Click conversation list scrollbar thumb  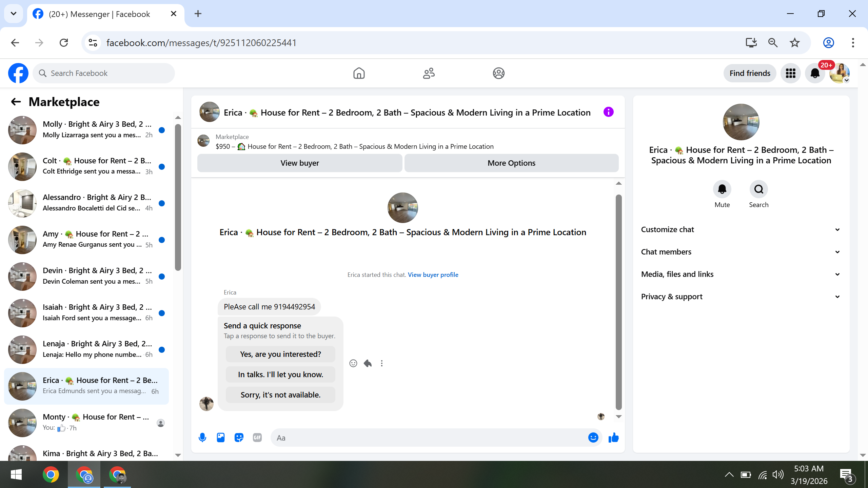click(178, 197)
